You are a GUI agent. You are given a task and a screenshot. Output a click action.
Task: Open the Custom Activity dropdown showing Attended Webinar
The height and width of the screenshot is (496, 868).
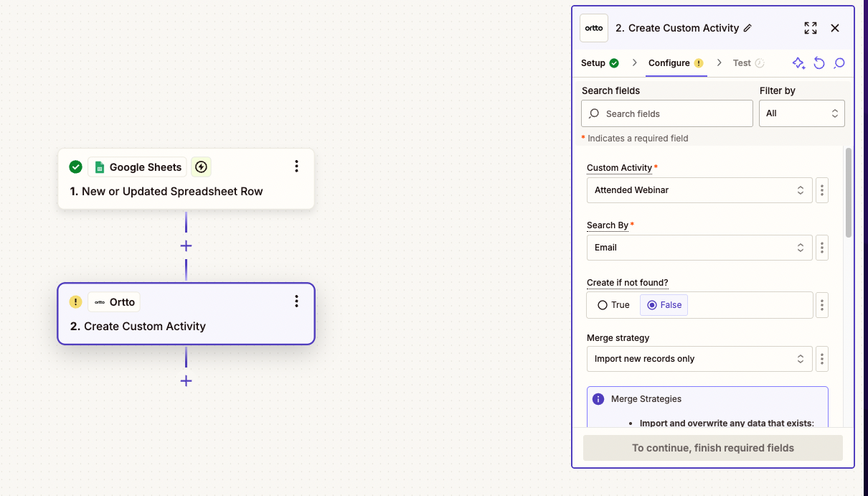pos(699,190)
